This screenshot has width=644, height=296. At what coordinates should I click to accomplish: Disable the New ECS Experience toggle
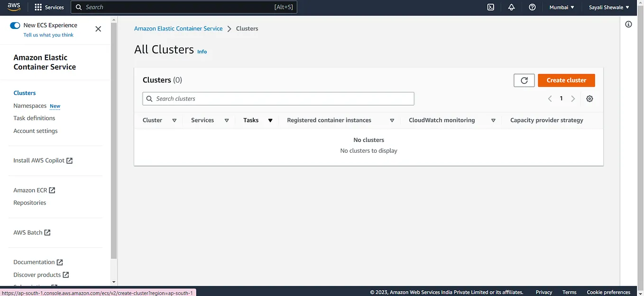[15, 25]
